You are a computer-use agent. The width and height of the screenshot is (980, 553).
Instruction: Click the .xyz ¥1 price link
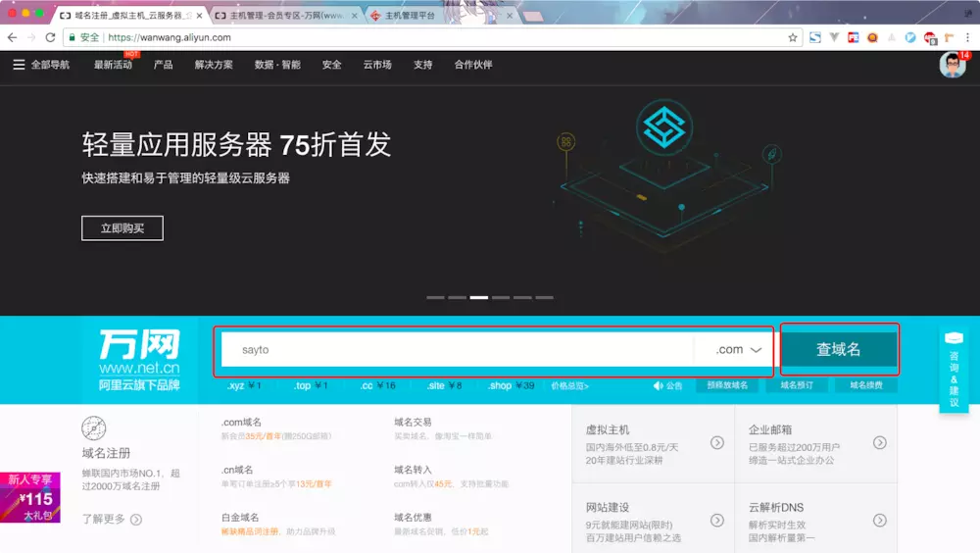pyautogui.click(x=244, y=385)
